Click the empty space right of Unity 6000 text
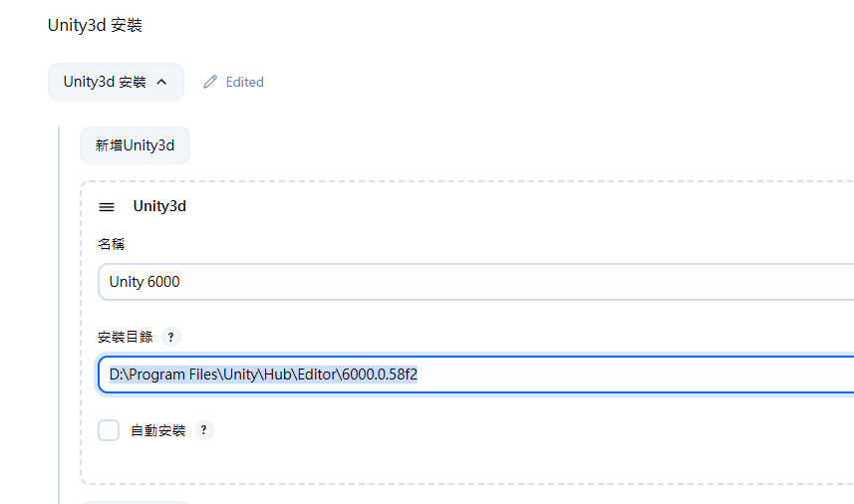 490,282
